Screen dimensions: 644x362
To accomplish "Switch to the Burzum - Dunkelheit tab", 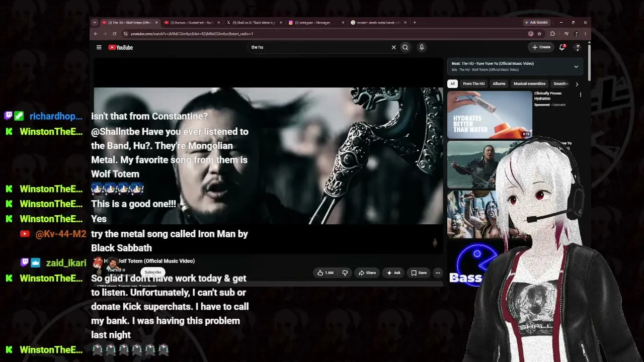I will (x=192, y=23).
